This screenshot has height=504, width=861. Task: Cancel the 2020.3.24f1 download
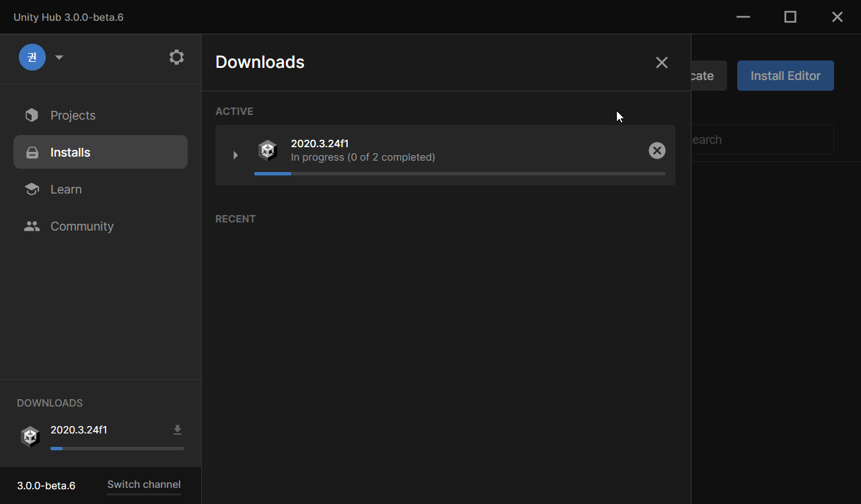(657, 151)
